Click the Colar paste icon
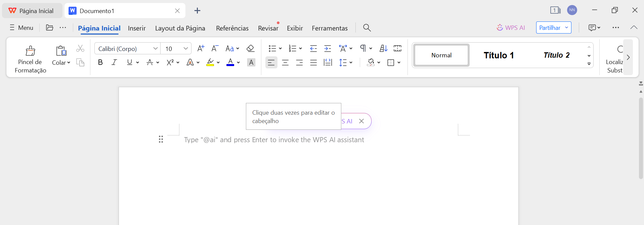The image size is (644, 225). (x=61, y=51)
